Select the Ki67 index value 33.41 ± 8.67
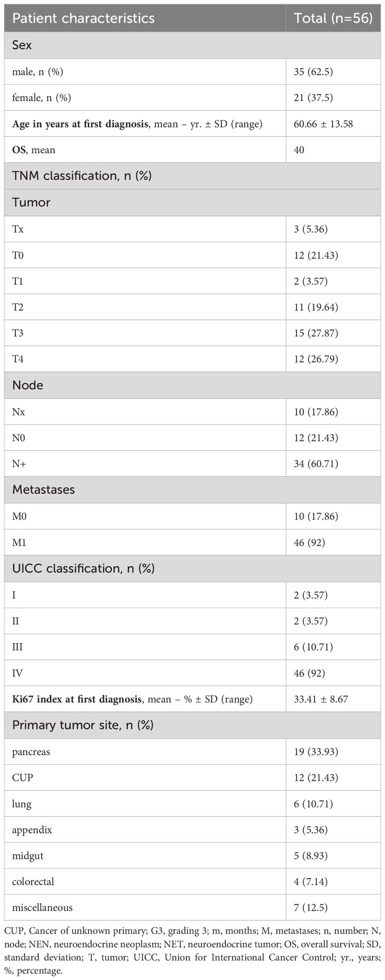Screen dimensions: 385x980 [x=321, y=699]
